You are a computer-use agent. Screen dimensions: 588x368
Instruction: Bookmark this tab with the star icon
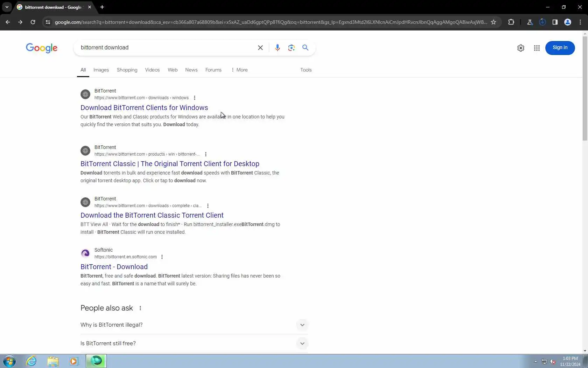493,22
